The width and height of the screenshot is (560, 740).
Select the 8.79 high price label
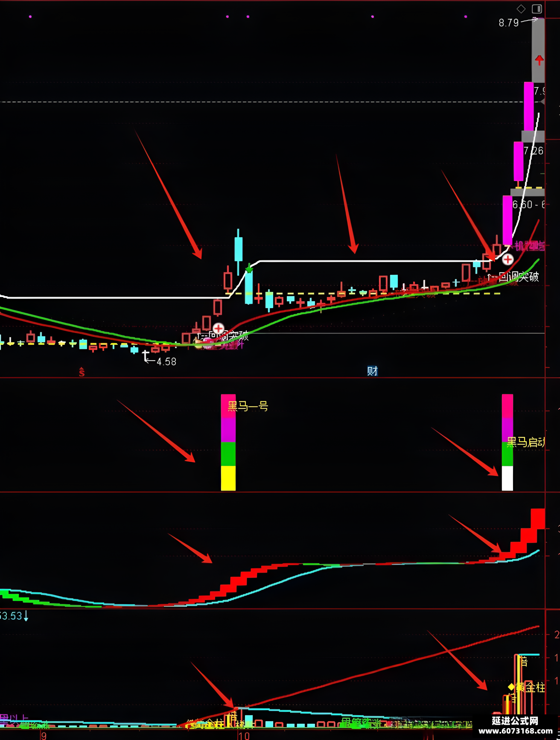508,23
